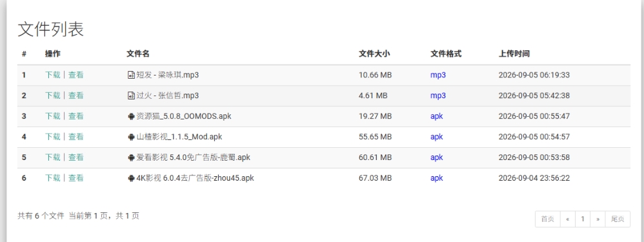Screen dimensions: 644x242
Task: Click the file name 短发 - 梁咏琪.mp3
Action: (x=168, y=75)
